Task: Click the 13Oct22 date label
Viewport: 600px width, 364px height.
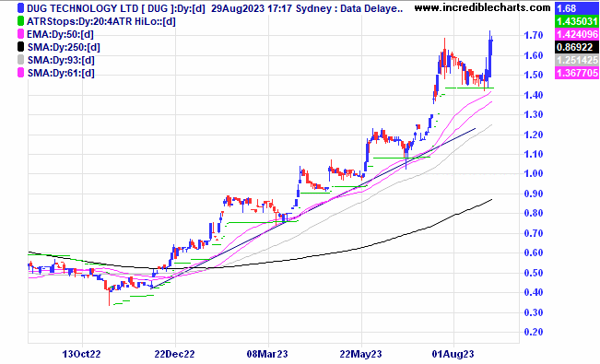Action: (x=81, y=354)
